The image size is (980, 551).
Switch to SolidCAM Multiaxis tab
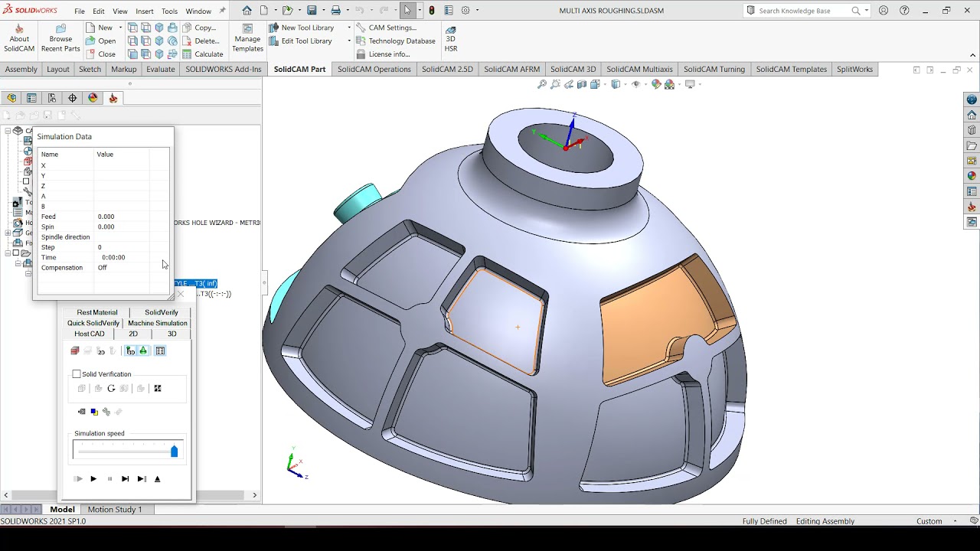pyautogui.click(x=639, y=69)
